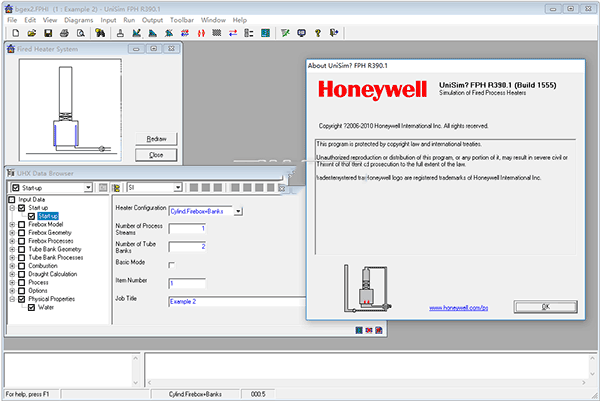Click the Number of Process Streams field
The height and width of the screenshot is (401, 600).
coord(187,228)
